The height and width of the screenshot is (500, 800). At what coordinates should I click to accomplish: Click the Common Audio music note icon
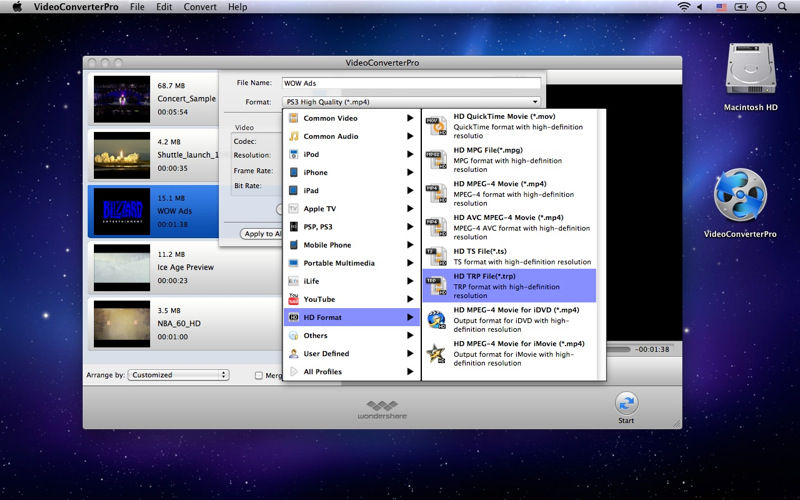pyautogui.click(x=293, y=136)
